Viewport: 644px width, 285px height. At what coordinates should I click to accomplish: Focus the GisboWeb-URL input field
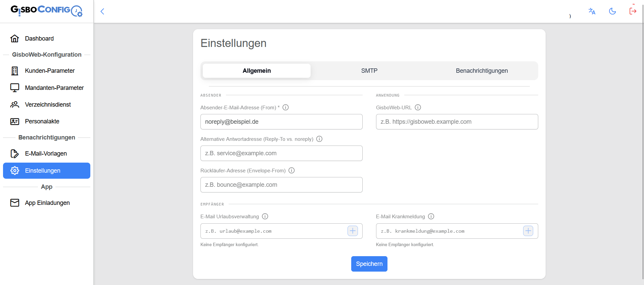point(457,122)
